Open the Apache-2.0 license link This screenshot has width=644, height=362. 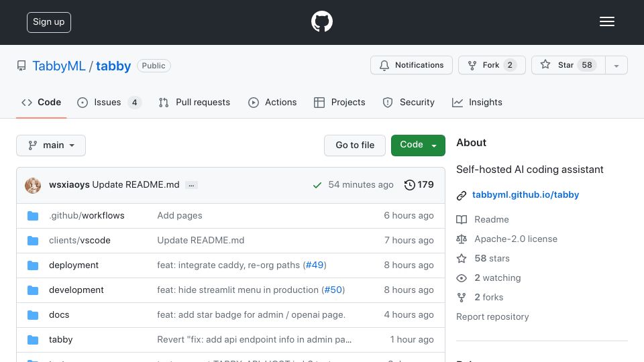(x=515, y=239)
